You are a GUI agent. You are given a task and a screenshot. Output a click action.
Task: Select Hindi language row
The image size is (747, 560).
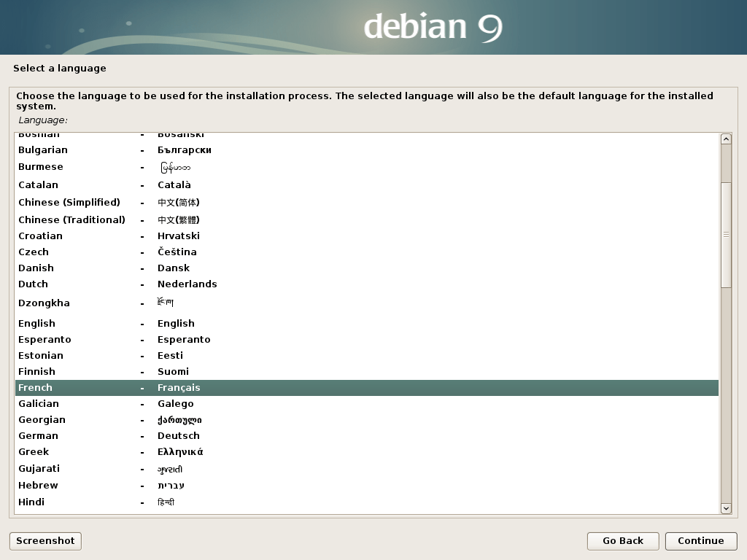(x=367, y=502)
